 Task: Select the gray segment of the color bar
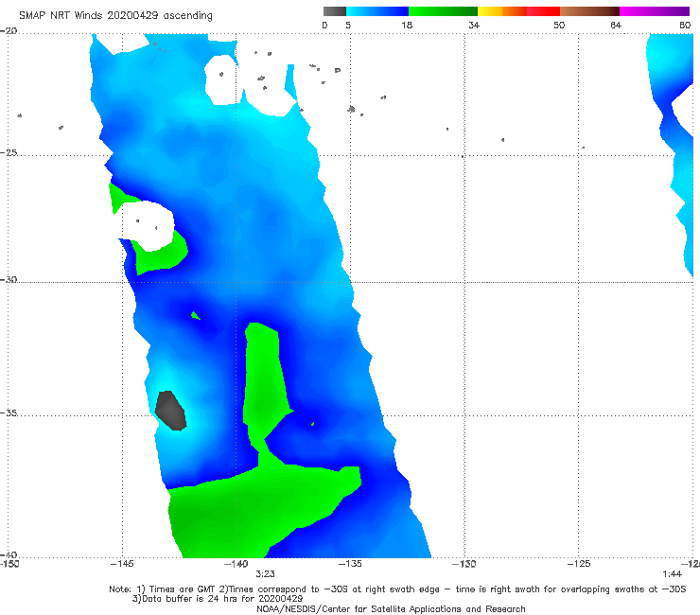(x=335, y=11)
